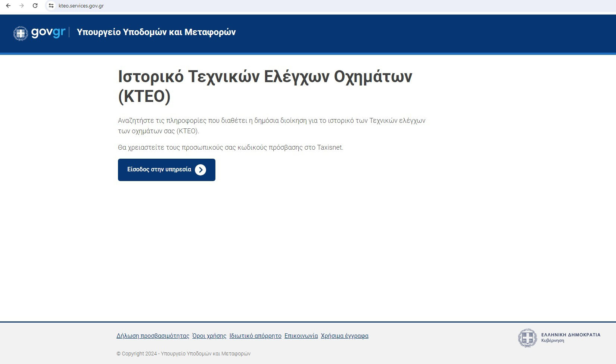Click the browser forward arrow
The width and height of the screenshot is (616, 364).
click(x=22, y=6)
